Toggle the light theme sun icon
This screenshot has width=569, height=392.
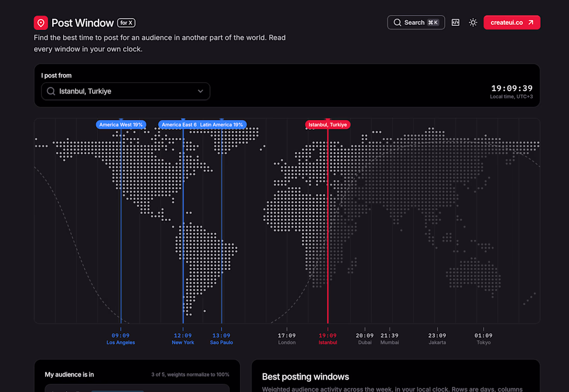(473, 23)
